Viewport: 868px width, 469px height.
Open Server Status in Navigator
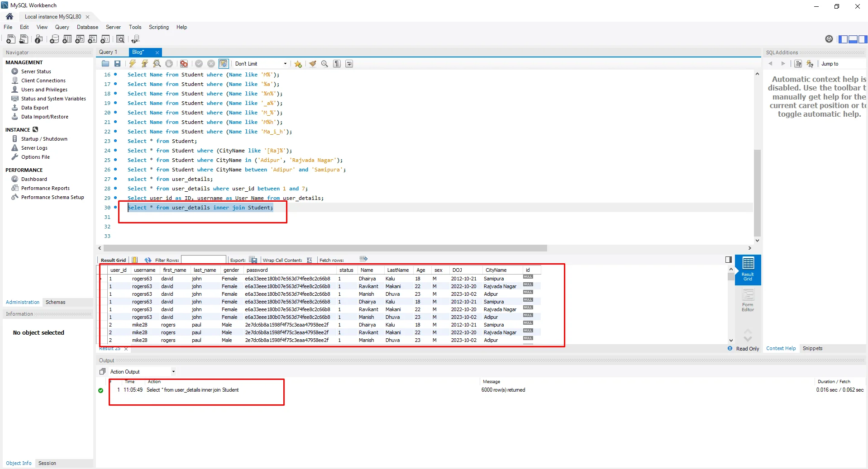36,71
